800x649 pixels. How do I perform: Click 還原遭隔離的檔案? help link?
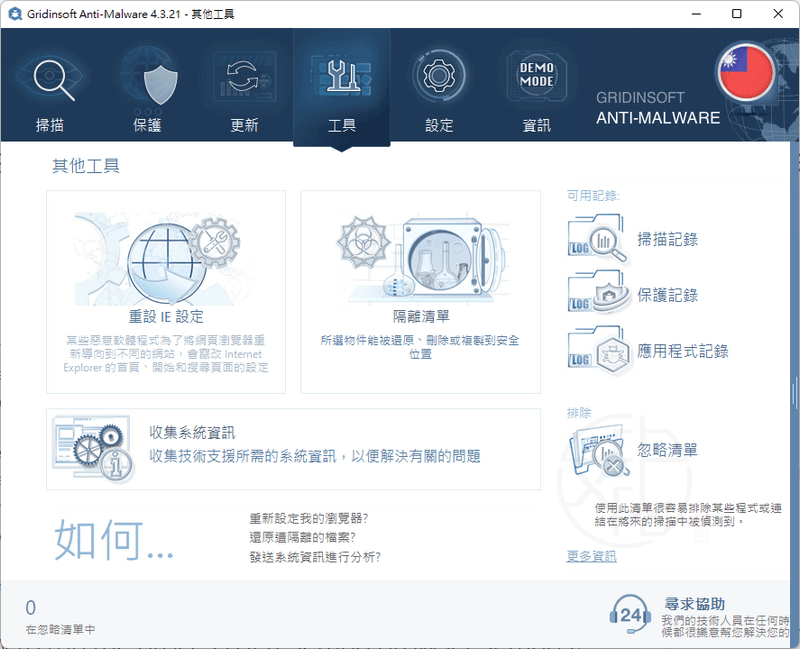click(x=303, y=537)
